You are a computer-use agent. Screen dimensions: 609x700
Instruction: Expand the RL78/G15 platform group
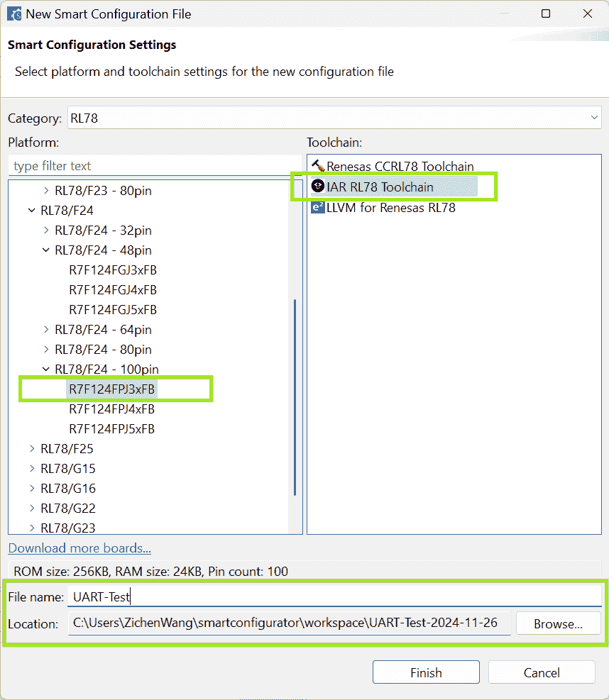tap(32, 469)
